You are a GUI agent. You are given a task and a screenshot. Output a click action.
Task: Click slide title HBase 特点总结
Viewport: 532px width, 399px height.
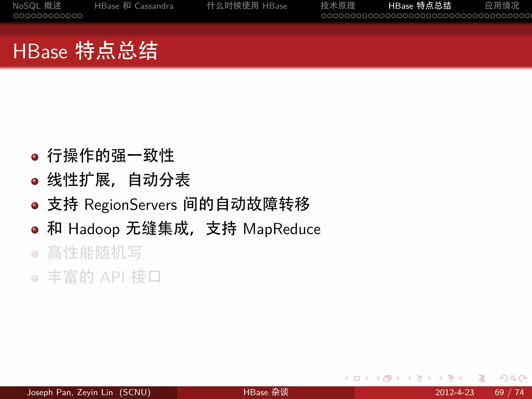coord(85,51)
